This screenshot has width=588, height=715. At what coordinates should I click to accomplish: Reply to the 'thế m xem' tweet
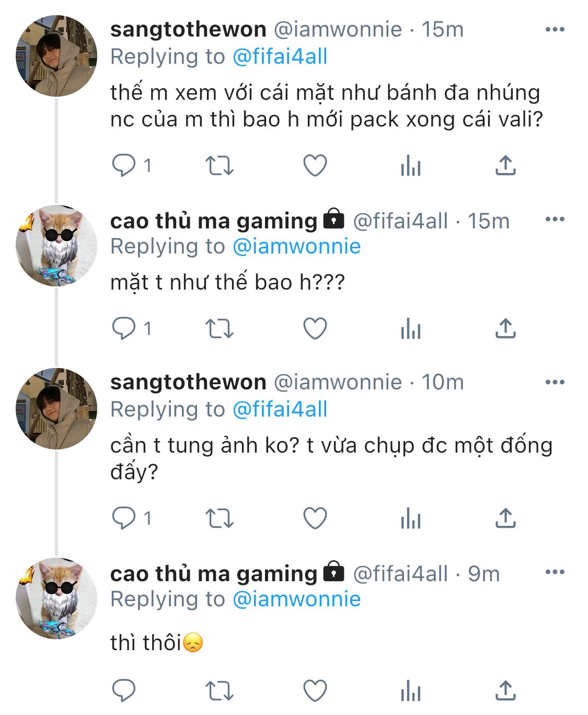pos(124,166)
